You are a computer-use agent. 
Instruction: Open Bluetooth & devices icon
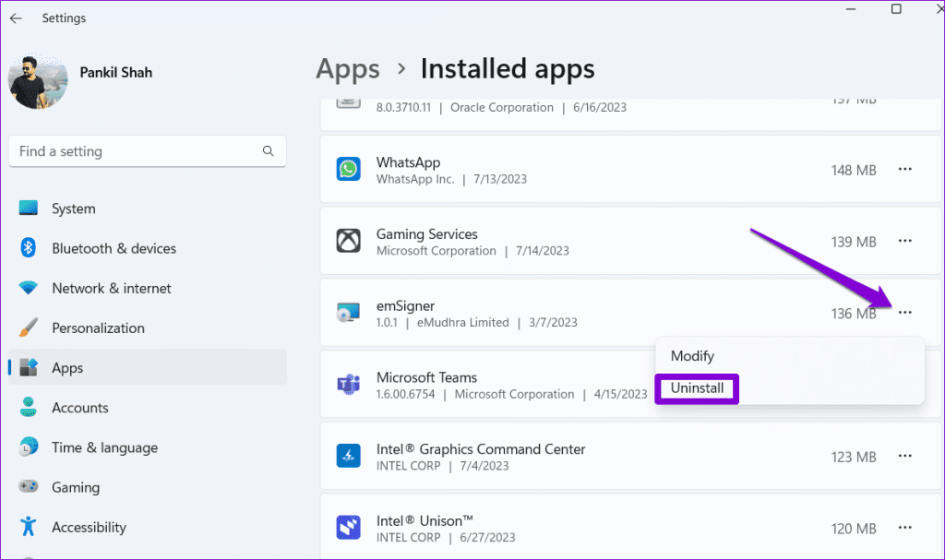point(29,248)
